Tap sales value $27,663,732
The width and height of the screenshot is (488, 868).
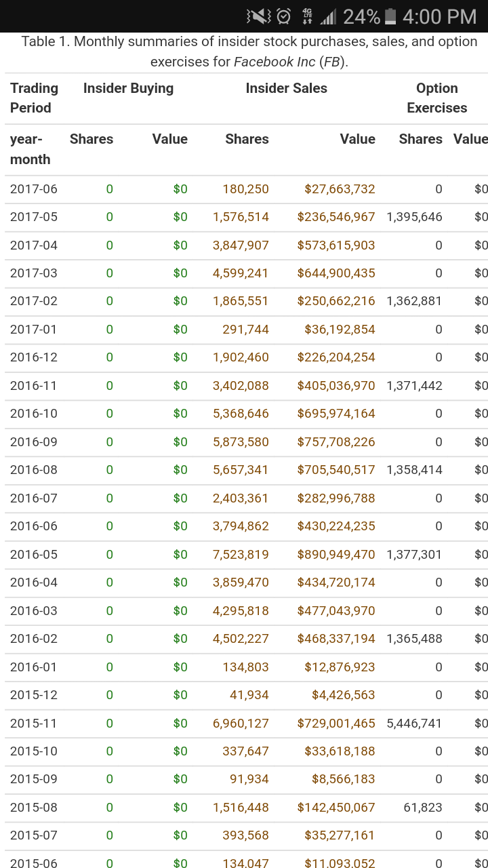[x=340, y=189]
